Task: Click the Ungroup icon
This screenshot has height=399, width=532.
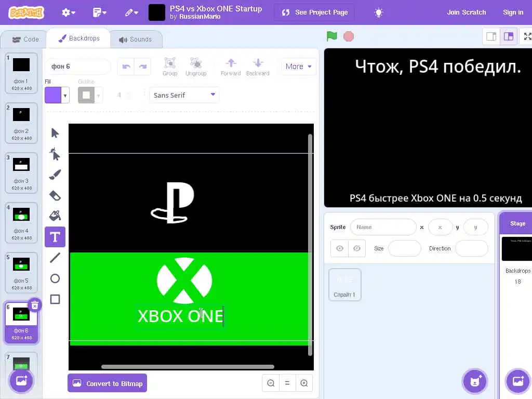Action: click(x=196, y=66)
